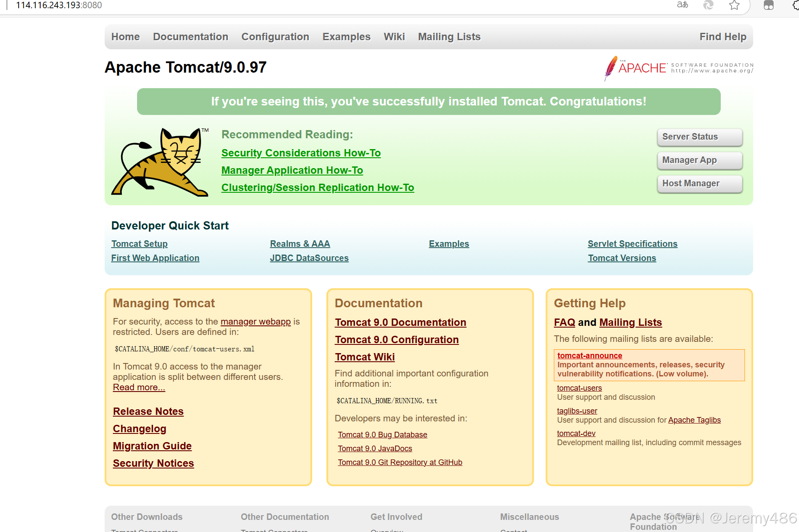Click the manager webapp link
799x532 pixels.
[x=256, y=322]
